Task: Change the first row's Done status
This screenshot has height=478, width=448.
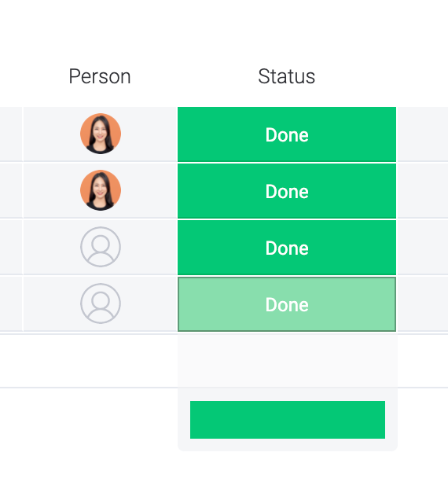Action: pos(287,134)
